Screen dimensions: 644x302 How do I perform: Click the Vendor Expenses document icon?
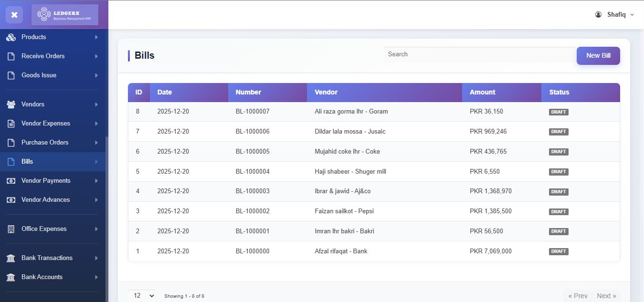click(11, 124)
